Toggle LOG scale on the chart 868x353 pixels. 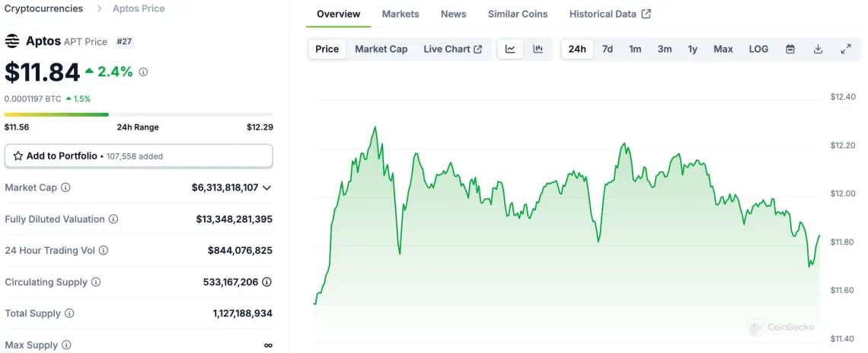point(758,49)
